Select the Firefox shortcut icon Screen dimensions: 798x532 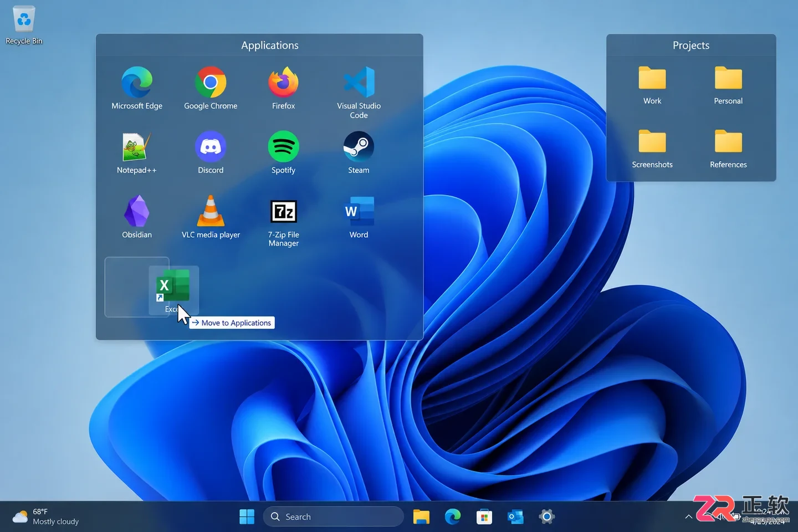[283, 83]
